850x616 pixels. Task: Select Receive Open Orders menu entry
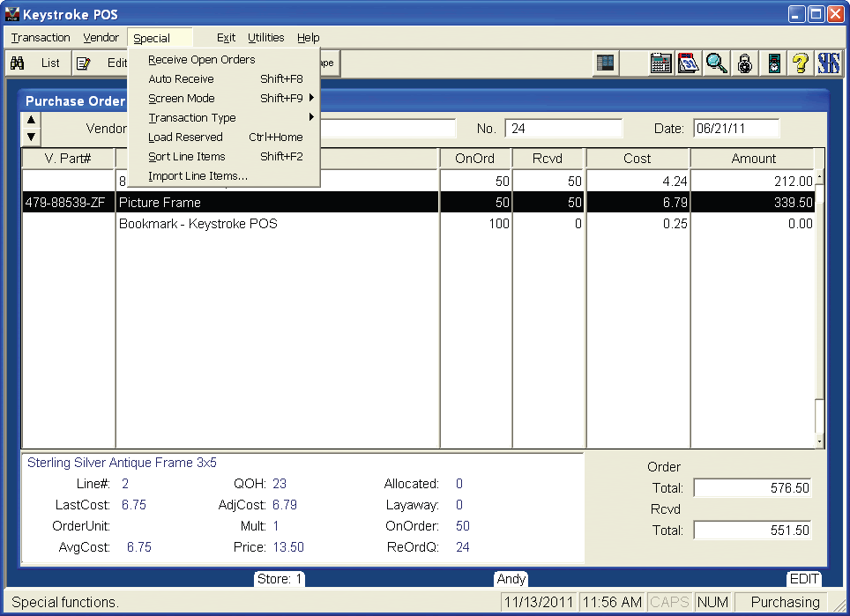[x=202, y=60]
